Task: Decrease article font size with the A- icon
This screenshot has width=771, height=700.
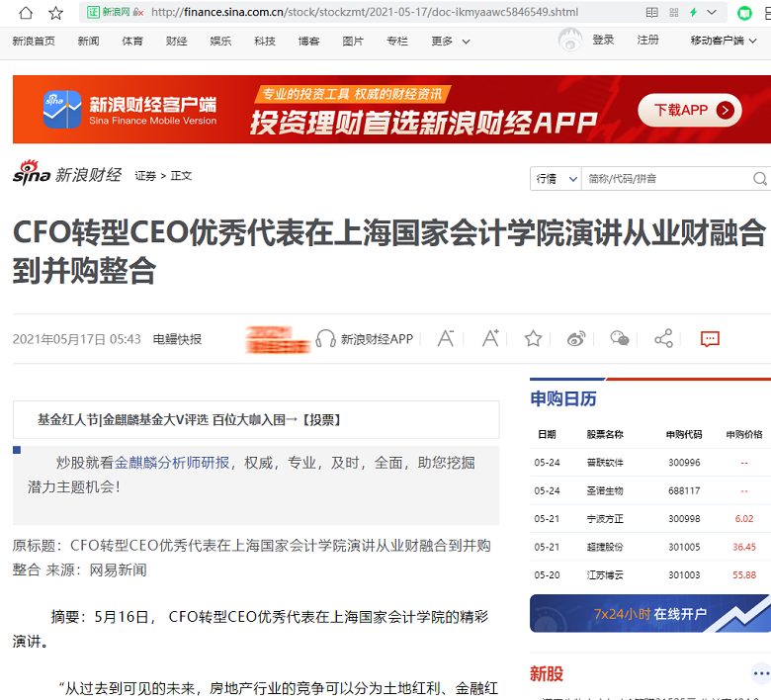Action: (446, 339)
